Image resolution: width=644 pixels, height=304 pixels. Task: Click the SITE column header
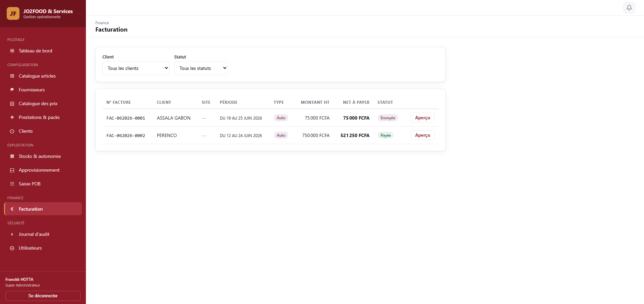206,102
